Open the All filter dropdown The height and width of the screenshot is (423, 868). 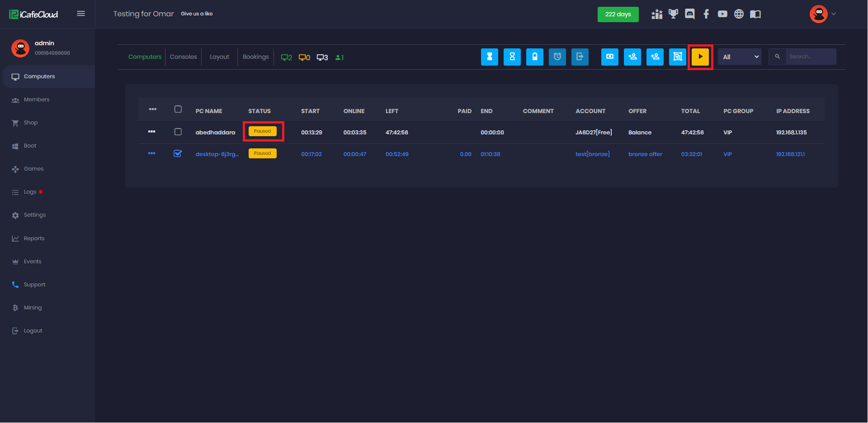pos(740,57)
